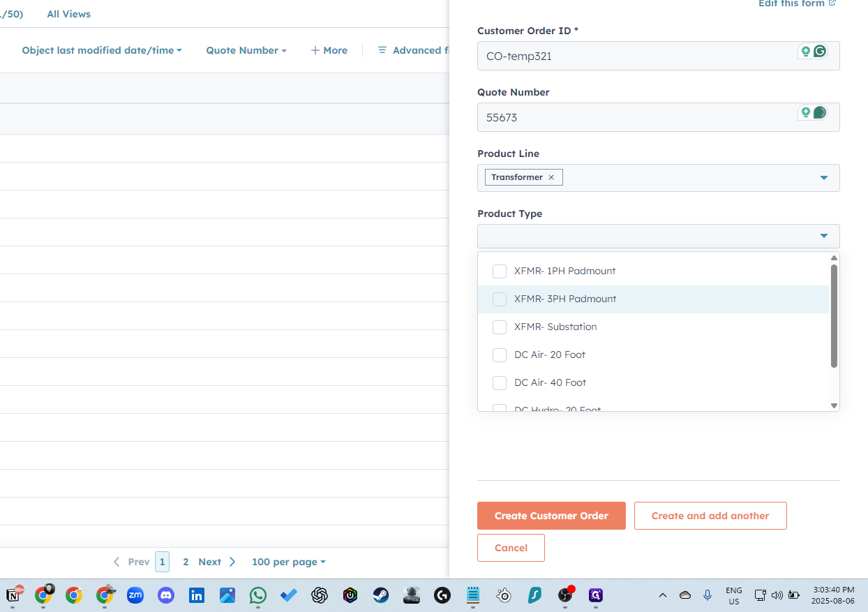
Task: Launch WhatsApp from the taskbar
Action: tap(258, 595)
